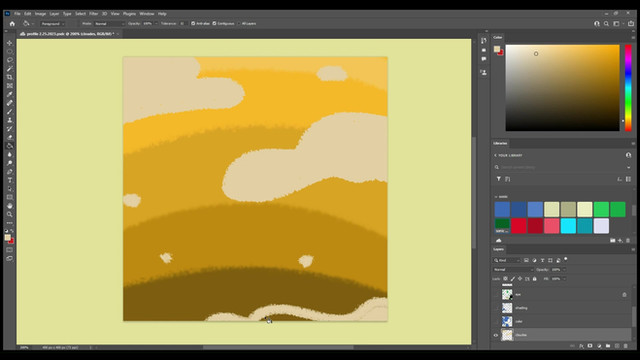Change the screen mode

pyautogui.click(x=9, y=258)
